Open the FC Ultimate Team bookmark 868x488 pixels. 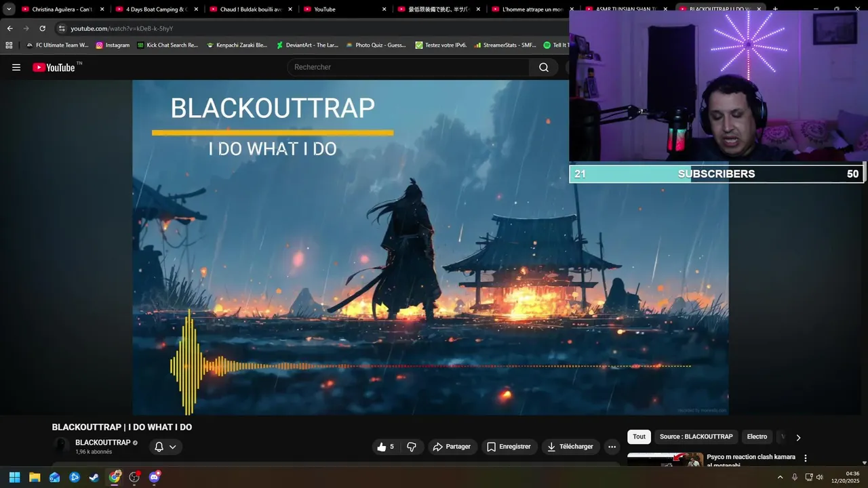coord(57,45)
